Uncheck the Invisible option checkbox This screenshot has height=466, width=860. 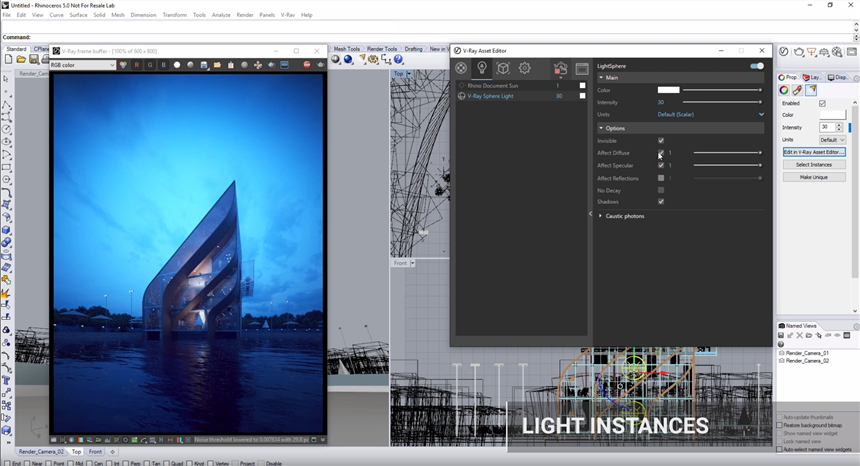tap(661, 141)
